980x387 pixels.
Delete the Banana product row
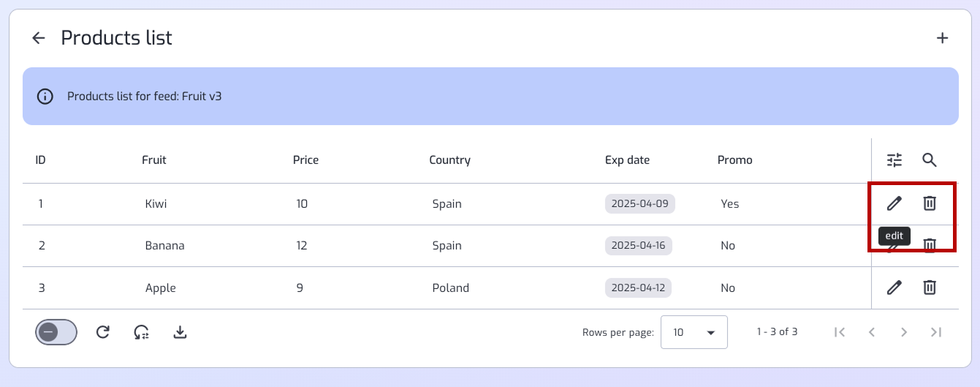(929, 245)
